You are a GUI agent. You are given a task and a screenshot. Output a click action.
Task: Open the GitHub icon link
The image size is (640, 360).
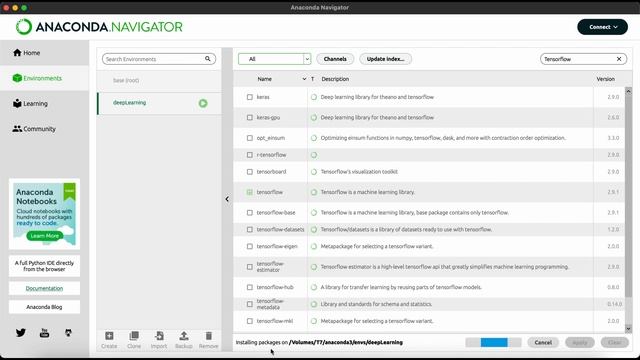click(x=68, y=333)
